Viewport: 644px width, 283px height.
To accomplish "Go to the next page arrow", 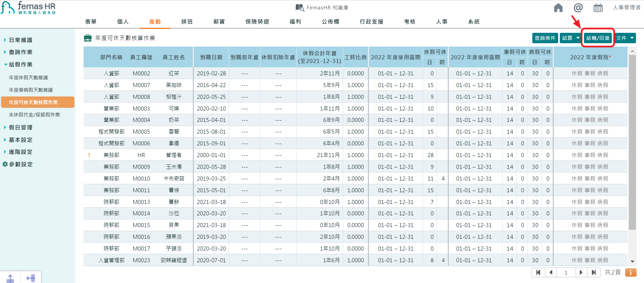I will coord(581,272).
